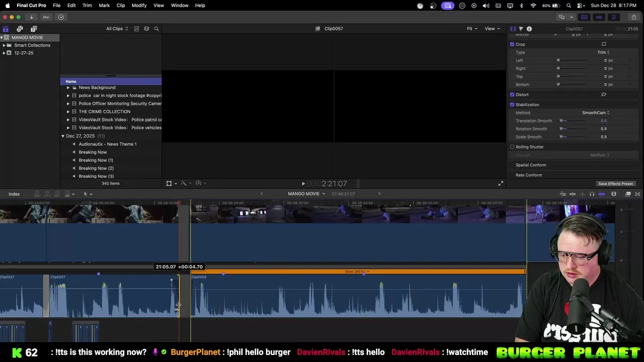Open the Slow (95%) retime dropdown
The width and height of the screenshot is (644, 362).
point(357,272)
